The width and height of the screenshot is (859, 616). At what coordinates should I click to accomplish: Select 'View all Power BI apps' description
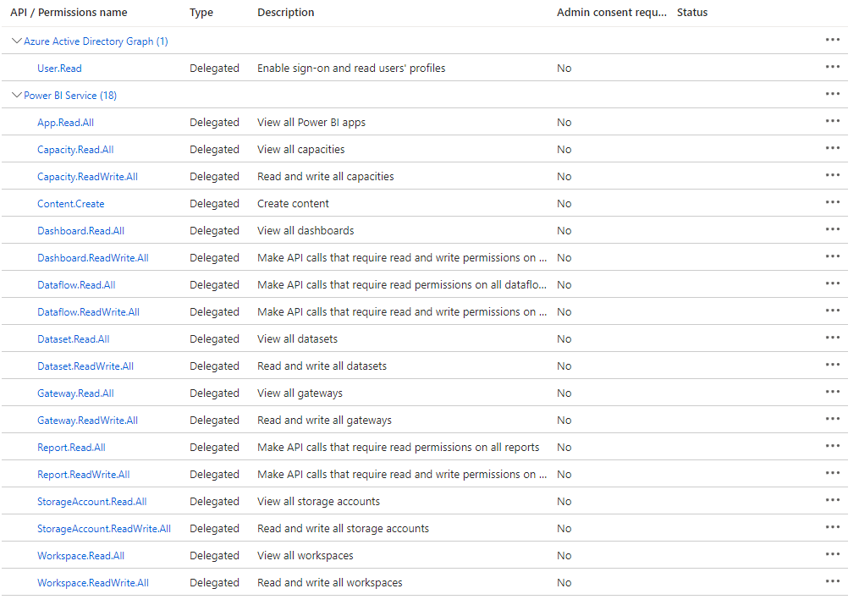[x=311, y=123]
